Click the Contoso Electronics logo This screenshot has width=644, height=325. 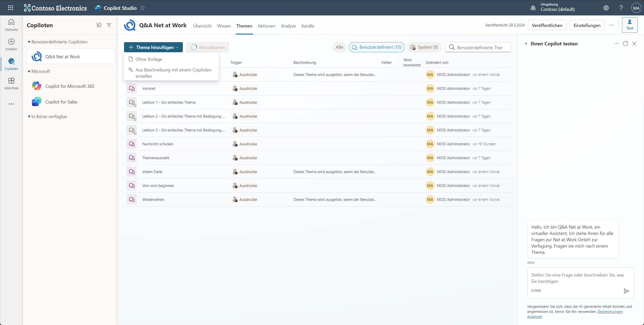(x=55, y=8)
